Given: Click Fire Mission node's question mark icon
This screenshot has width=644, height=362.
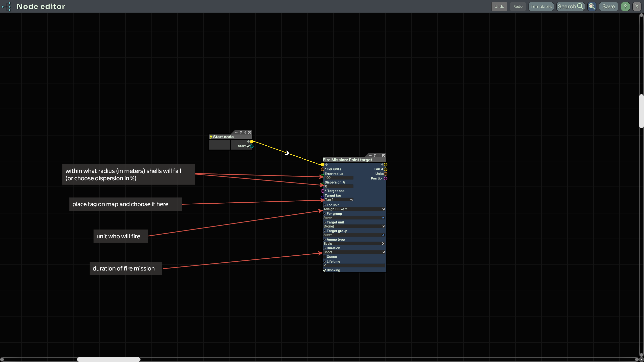Looking at the screenshot, I should pos(375,155).
